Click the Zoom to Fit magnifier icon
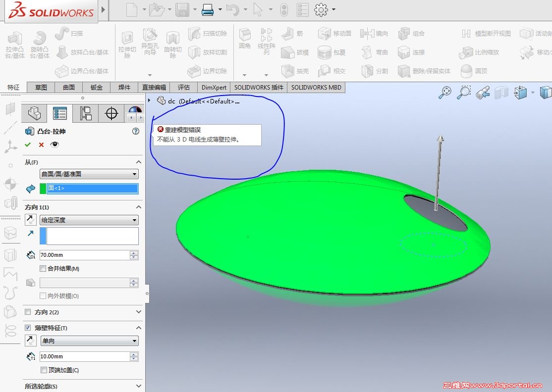Image resolution: width=552 pixels, height=392 pixels. tap(445, 93)
